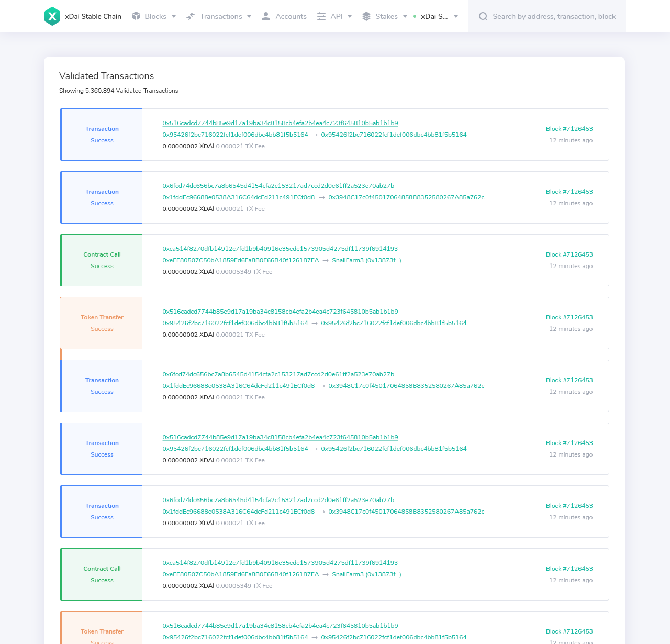
Task: Click 0.000021 TX Fee in first Token Transfer row
Action: point(240,335)
